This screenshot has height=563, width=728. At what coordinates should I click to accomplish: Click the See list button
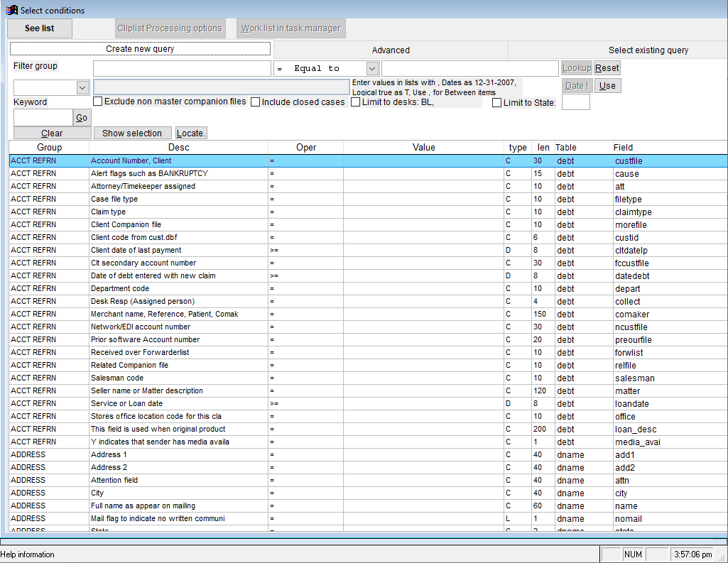[x=40, y=28]
